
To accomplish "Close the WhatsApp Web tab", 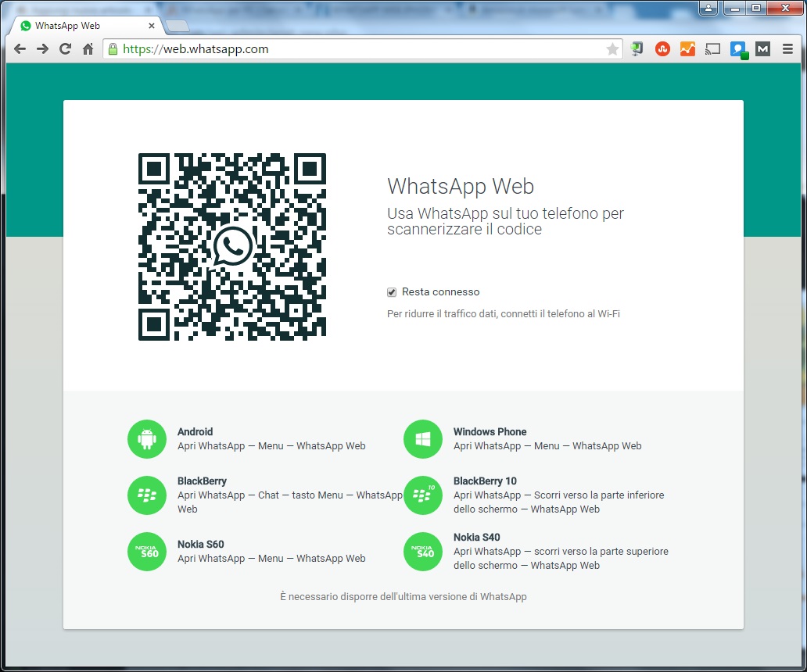I will 152,26.
